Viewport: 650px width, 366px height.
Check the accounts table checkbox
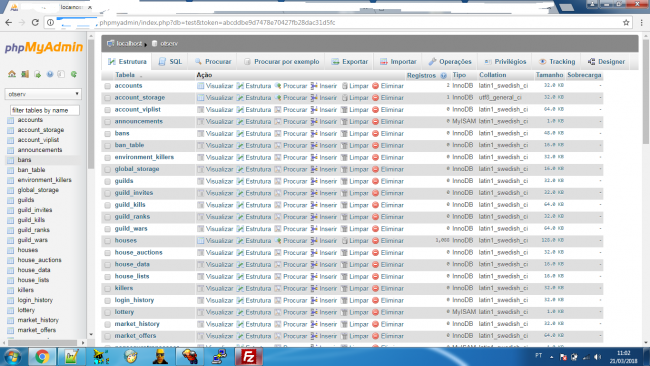(x=108, y=86)
